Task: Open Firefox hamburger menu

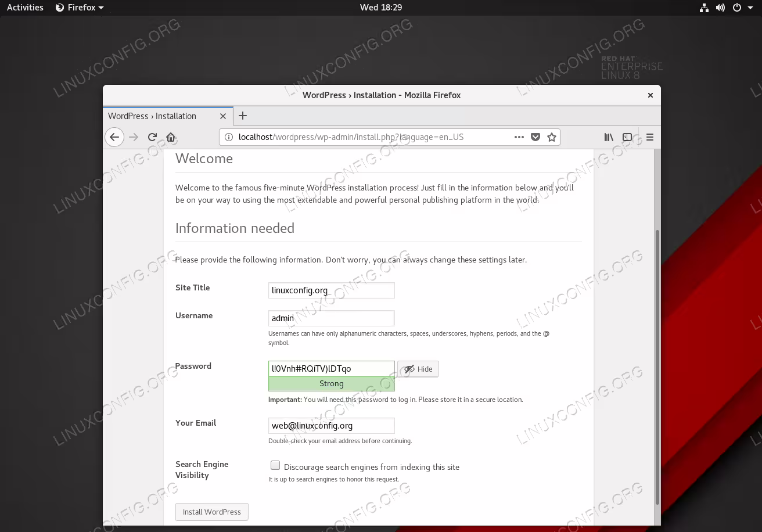Action: pos(650,137)
